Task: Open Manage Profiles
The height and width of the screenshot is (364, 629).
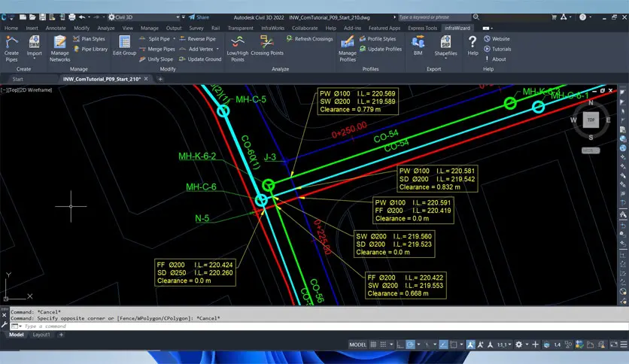Action: (x=348, y=48)
